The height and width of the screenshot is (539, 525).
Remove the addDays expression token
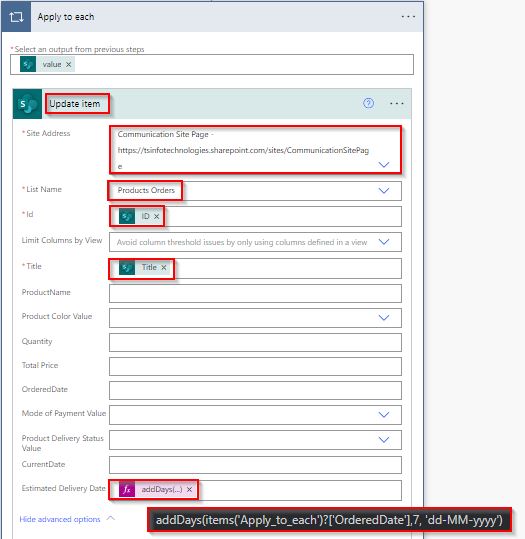(189, 490)
